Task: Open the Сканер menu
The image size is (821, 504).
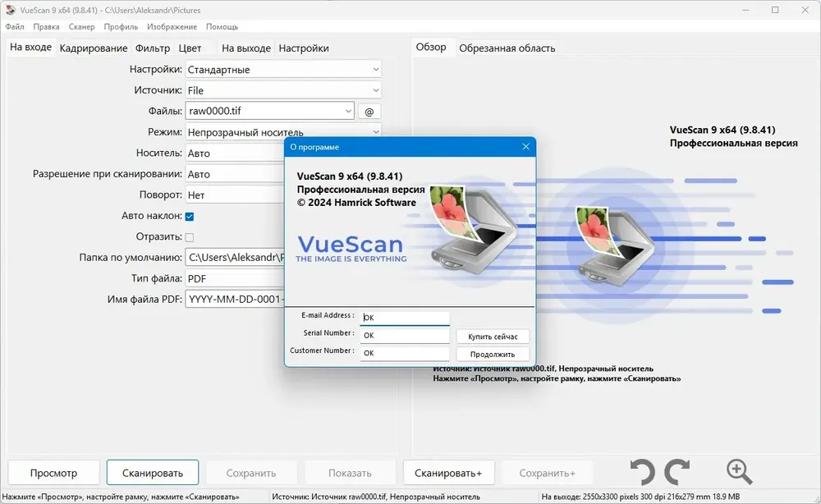Action: 81,27
